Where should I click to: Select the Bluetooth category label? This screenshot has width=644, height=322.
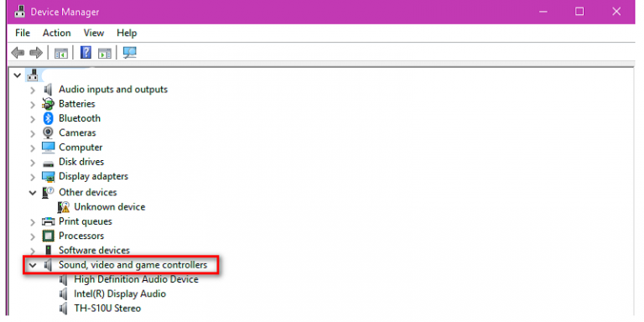(80, 118)
